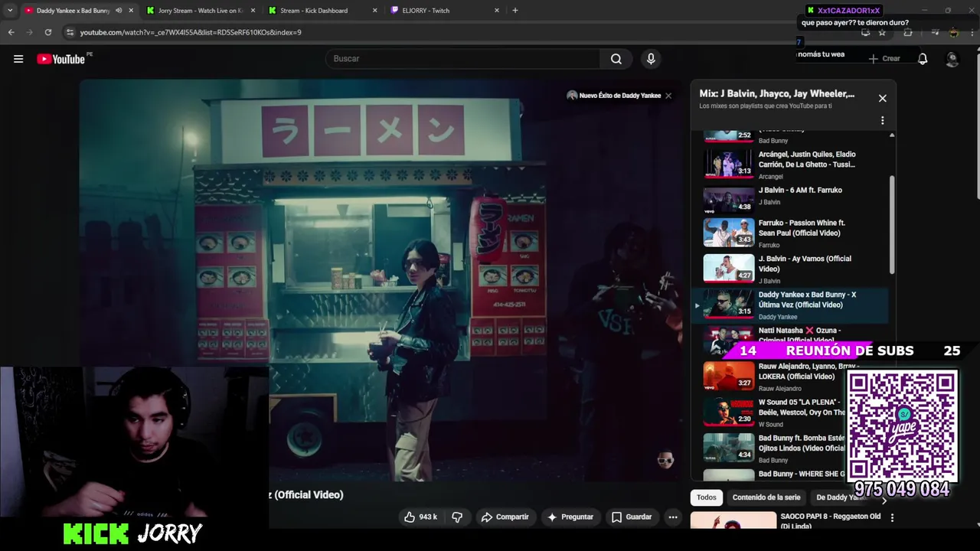Bookmark this page with the star
Image resolution: width=980 pixels, height=551 pixels.
pos(882,32)
